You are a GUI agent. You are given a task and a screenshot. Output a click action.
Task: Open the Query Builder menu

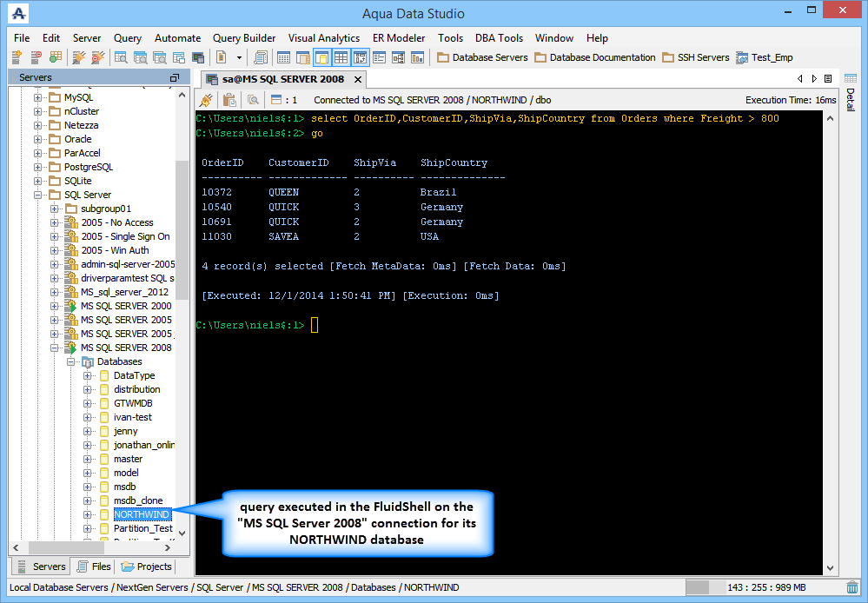pos(244,38)
